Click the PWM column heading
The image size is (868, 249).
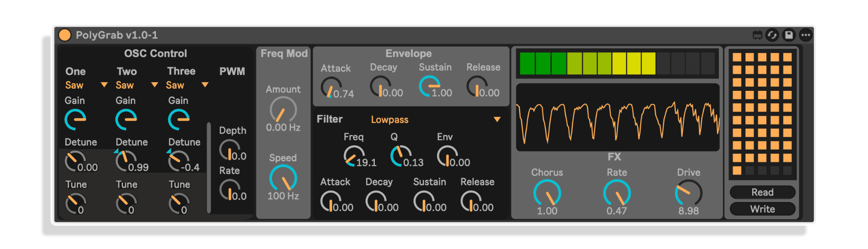click(x=232, y=71)
